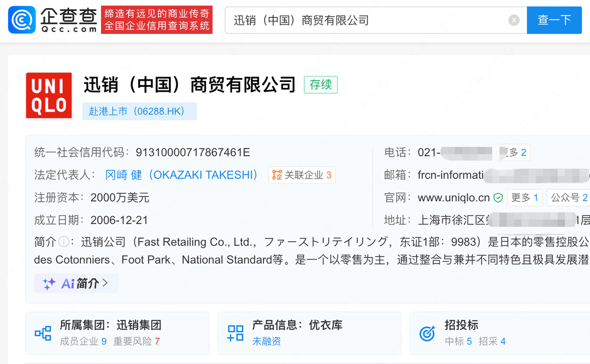Screen dimensions: 590x364
Task: Open 成员企业 9 member list
Action: coord(83,342)
